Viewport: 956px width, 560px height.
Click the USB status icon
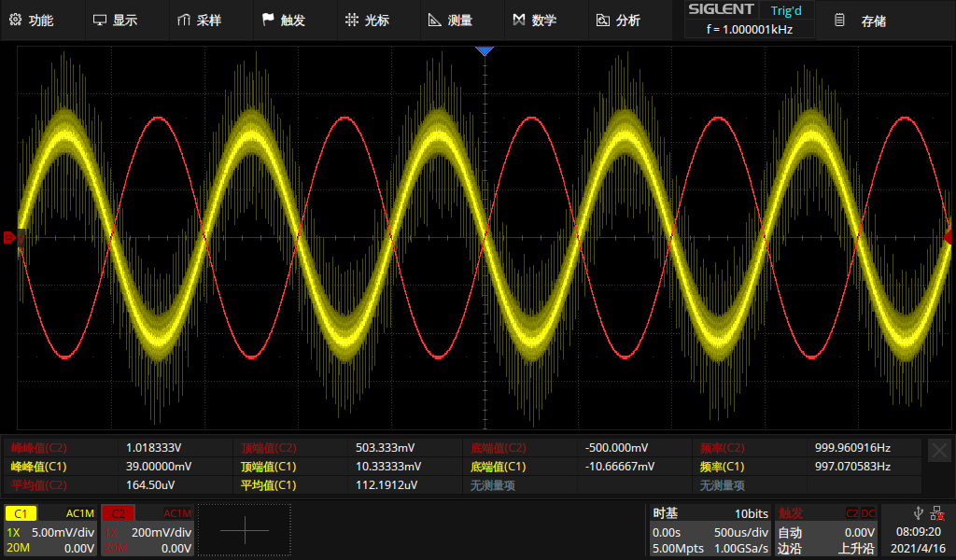(x=919, y=513)
